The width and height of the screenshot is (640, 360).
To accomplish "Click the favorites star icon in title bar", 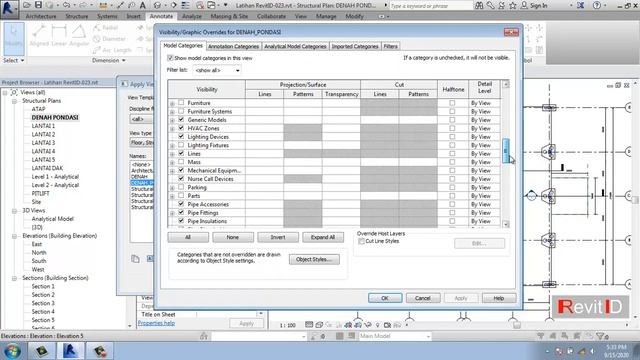I will coord(513,5).
